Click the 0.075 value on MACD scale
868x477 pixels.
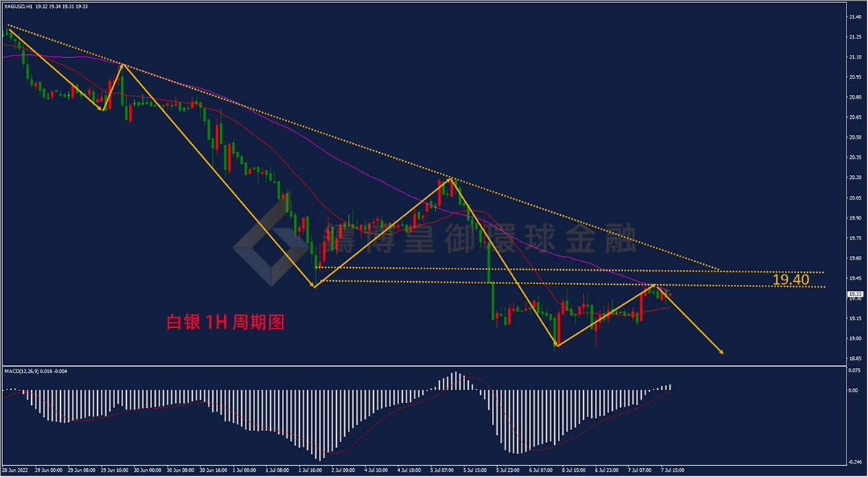pos(855,371)
